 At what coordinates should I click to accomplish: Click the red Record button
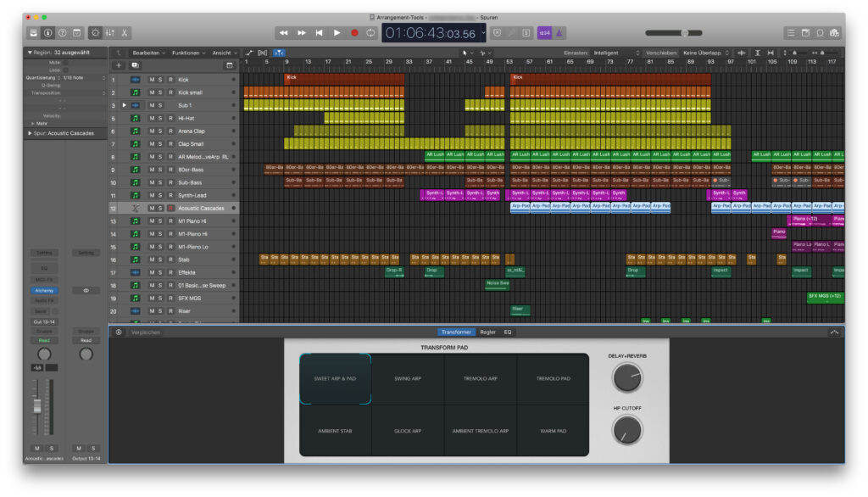(354, 33)
